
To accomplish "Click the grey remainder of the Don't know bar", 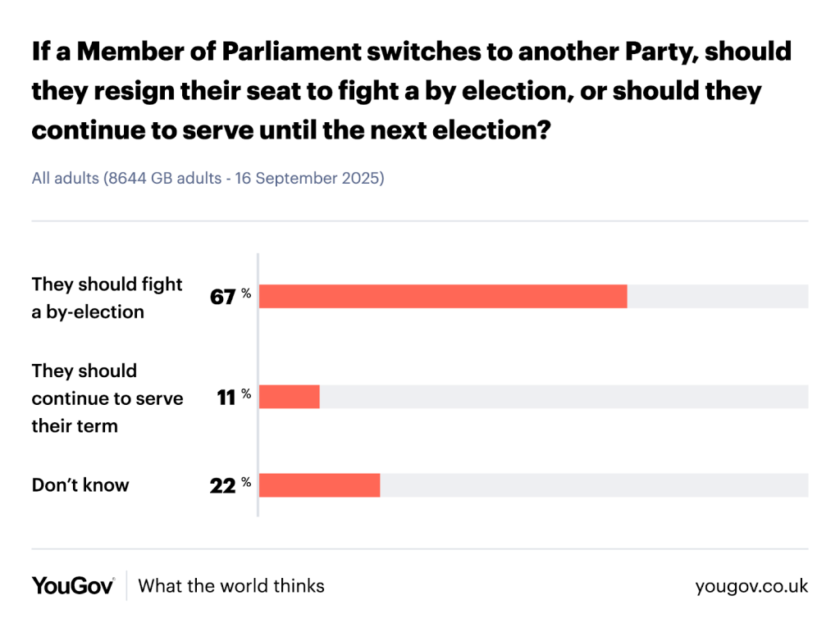I will point(594,485).
